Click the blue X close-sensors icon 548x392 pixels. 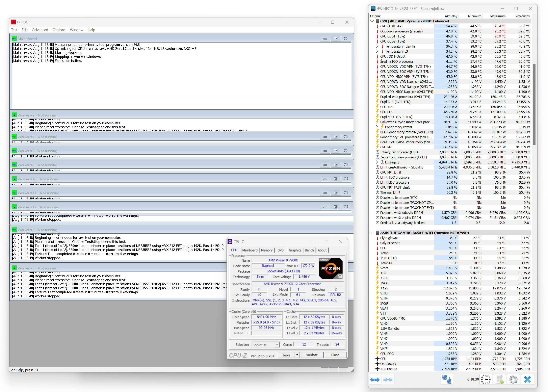tap(527, 380)
